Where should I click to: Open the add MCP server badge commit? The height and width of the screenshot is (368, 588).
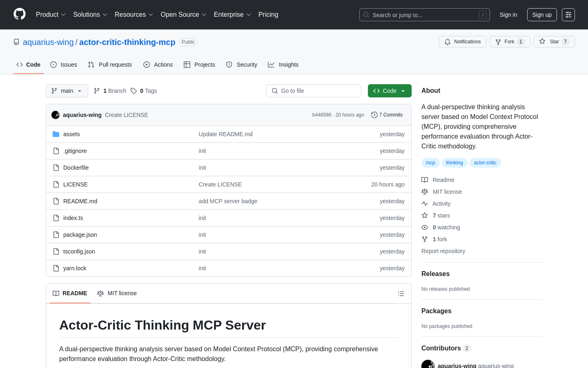coord(228,201)
